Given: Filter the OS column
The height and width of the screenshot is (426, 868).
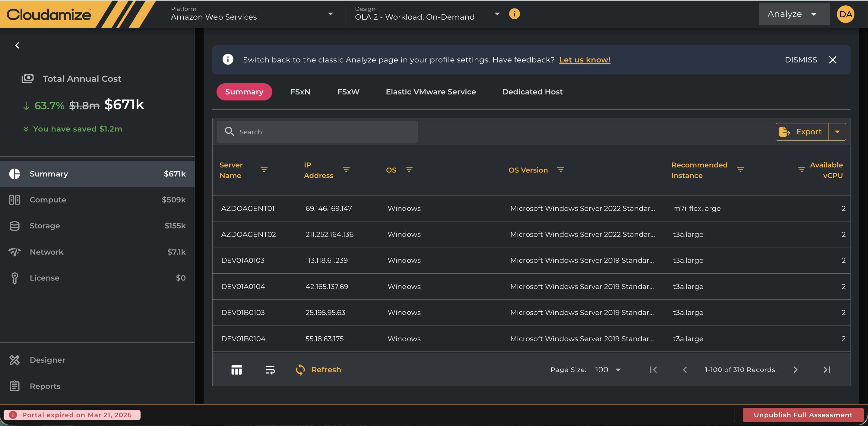Looking at the screenshot, I should 409,170.
